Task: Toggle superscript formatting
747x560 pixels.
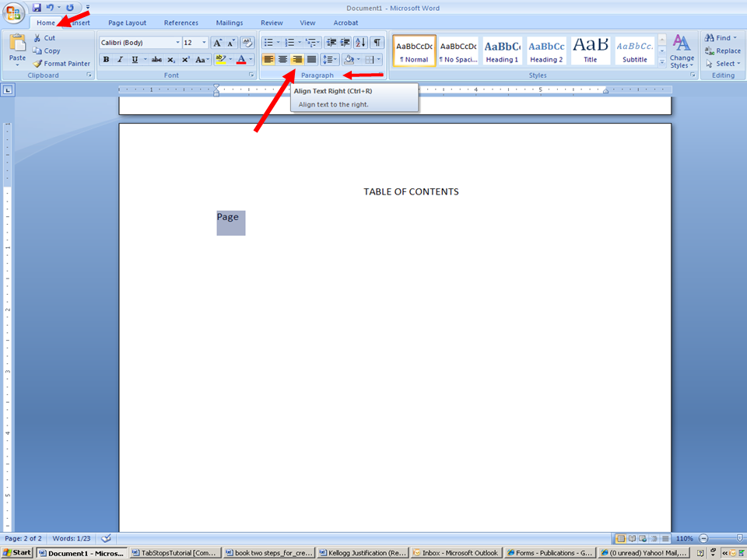Action: (185, 60)
